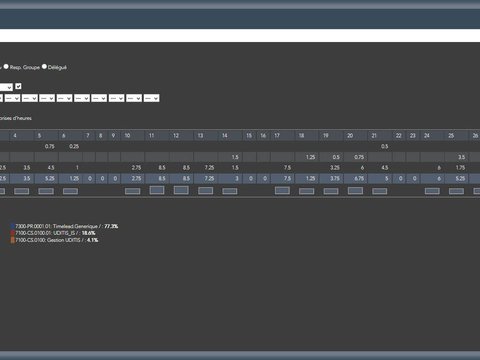
Task: Click the chart bar below day 24
Action: pyautogui.click(x=432, y=191)
